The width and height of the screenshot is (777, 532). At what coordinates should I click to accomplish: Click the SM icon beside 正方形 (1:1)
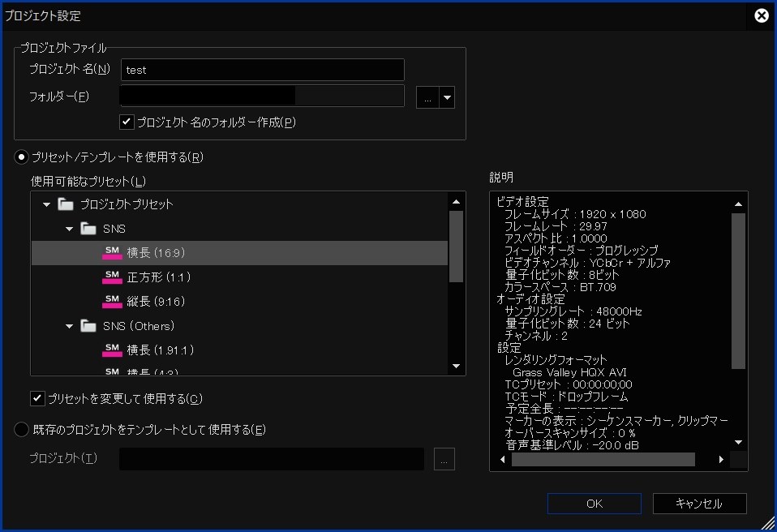[112, 277]
